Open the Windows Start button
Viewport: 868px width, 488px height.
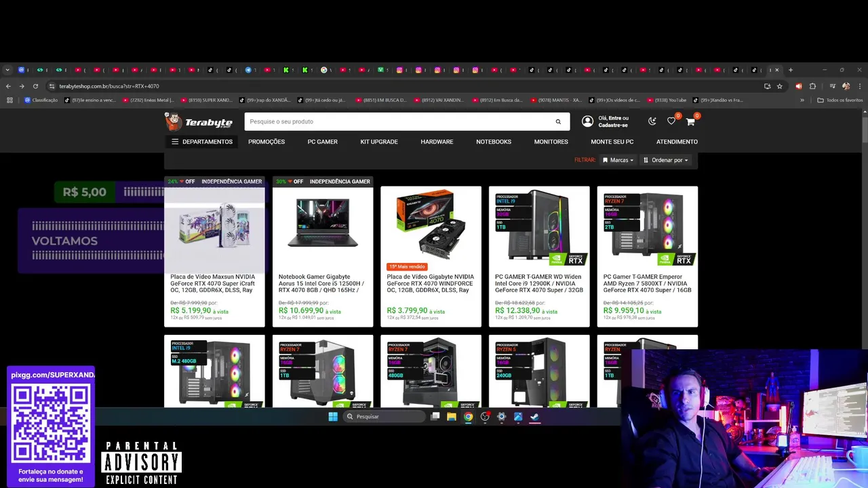[333, 417]
